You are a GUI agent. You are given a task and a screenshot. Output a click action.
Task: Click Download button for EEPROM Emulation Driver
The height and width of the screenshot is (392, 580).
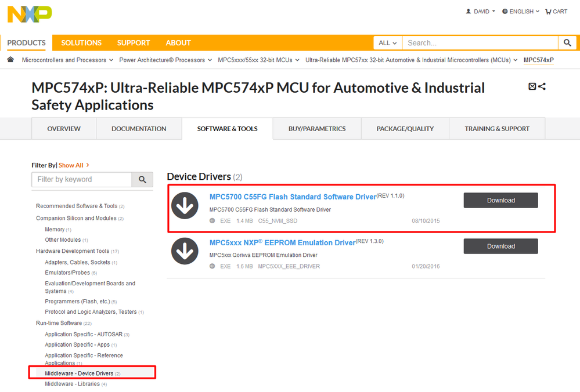click(501, 246)
